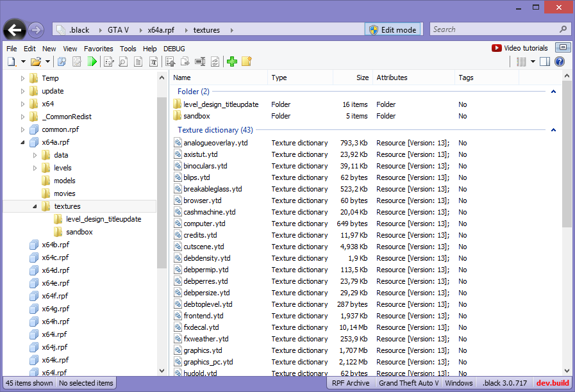The width and height of the screenshot is (575, 392).
Task: Click the back navigation arrow
Action: pyautogui.click(x=14, y=29)
